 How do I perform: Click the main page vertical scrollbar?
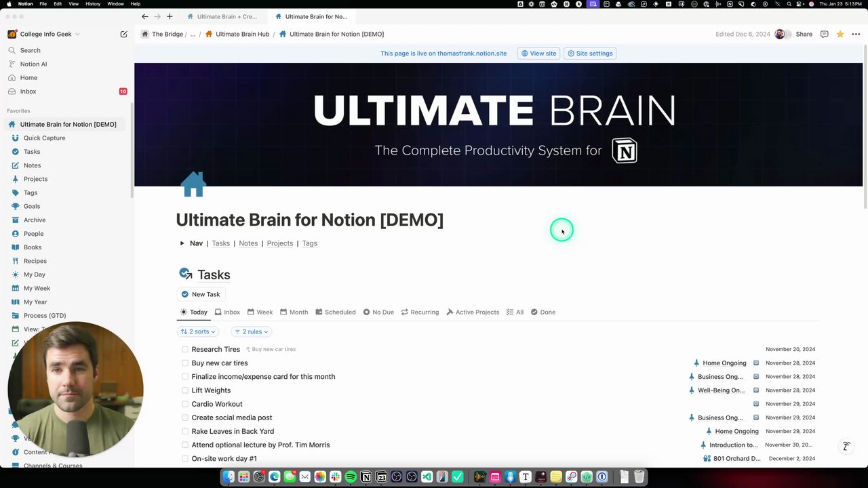(865, 126)
